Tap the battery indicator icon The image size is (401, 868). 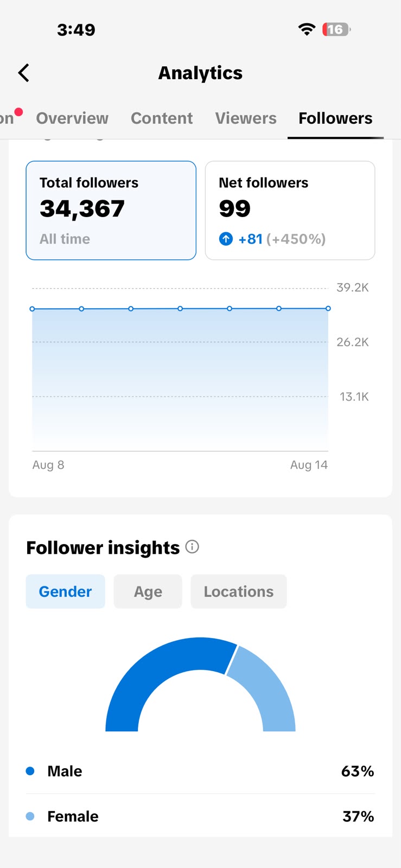tap(336, 29)
